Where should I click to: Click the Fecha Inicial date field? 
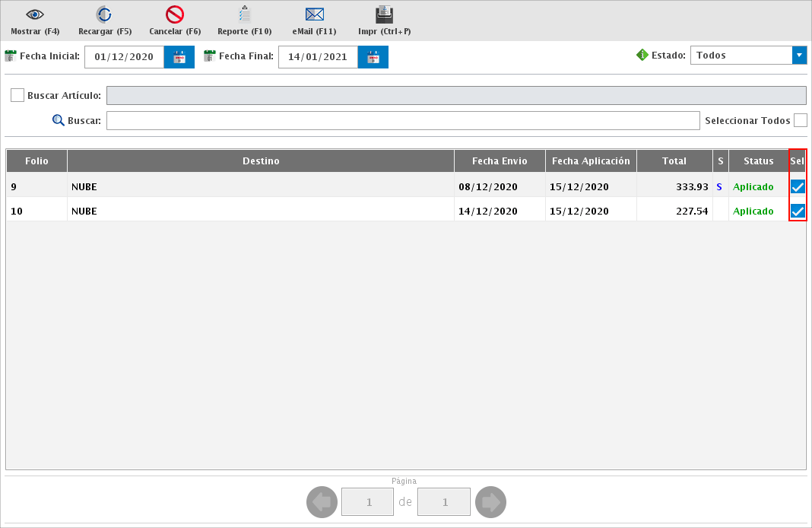coord(124,57)
